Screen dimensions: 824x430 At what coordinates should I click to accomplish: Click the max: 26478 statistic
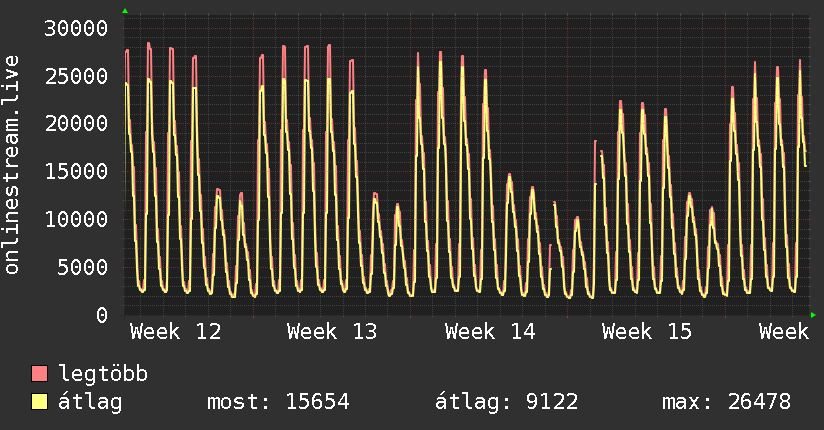click(726, 402)
